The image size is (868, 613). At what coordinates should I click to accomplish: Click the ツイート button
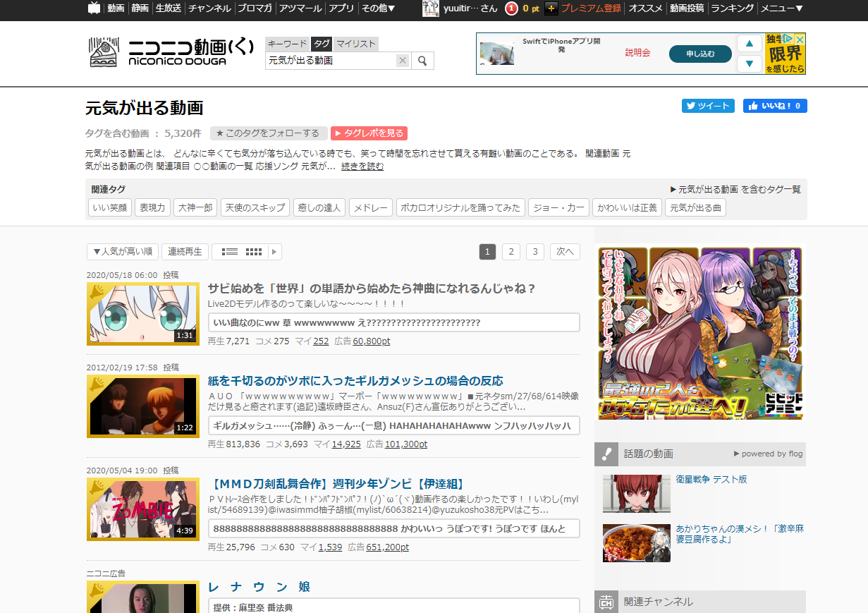[x=708, y=106]
